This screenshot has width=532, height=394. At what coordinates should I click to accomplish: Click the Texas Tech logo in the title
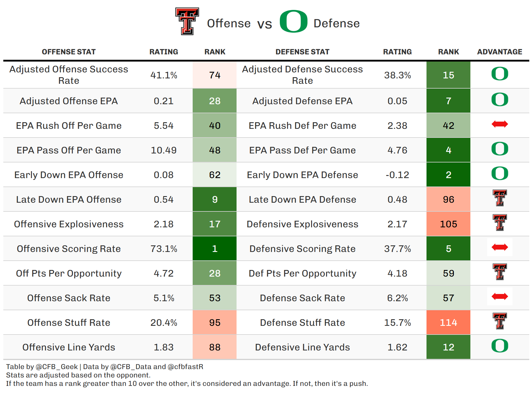pos(187,21)
